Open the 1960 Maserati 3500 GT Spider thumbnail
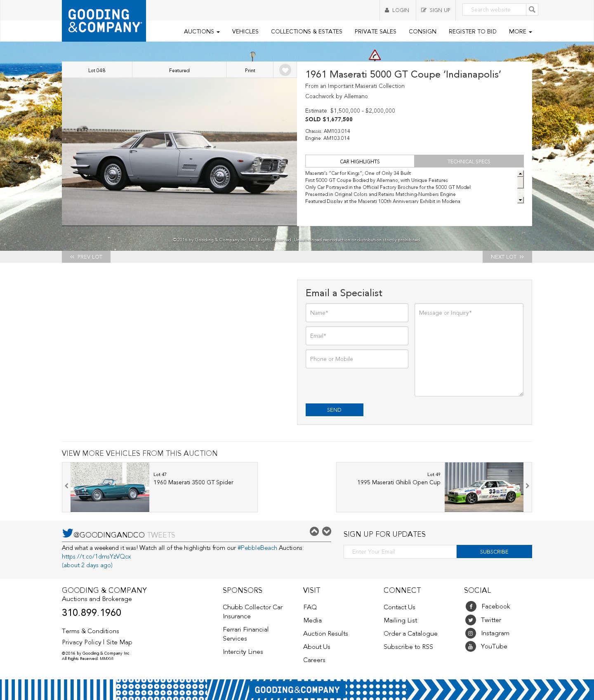Viewport: 594px width, 700px height. (110, 487)
